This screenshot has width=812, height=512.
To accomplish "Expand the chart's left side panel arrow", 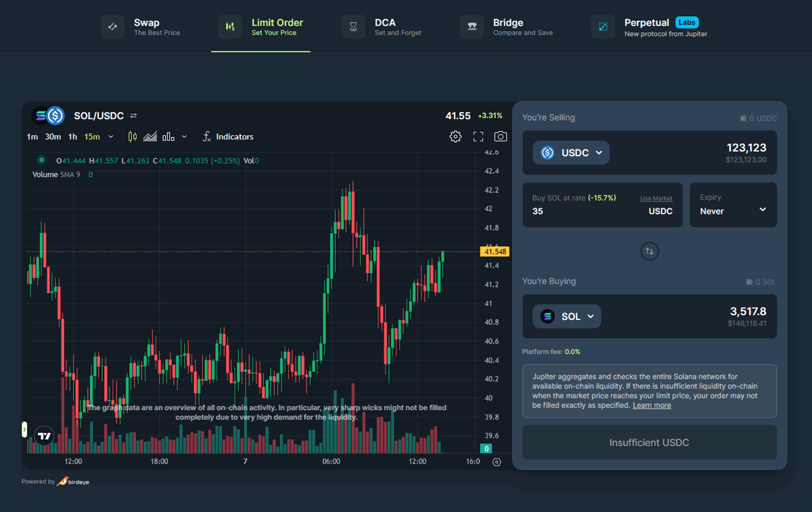I will pyautogui.click(x=24, y=429).
